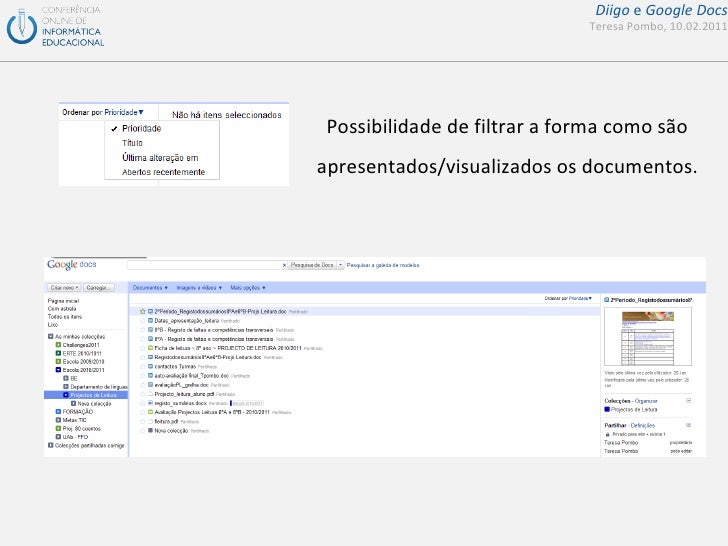Collapse the Colecções section in details panel

pos(689,400)
